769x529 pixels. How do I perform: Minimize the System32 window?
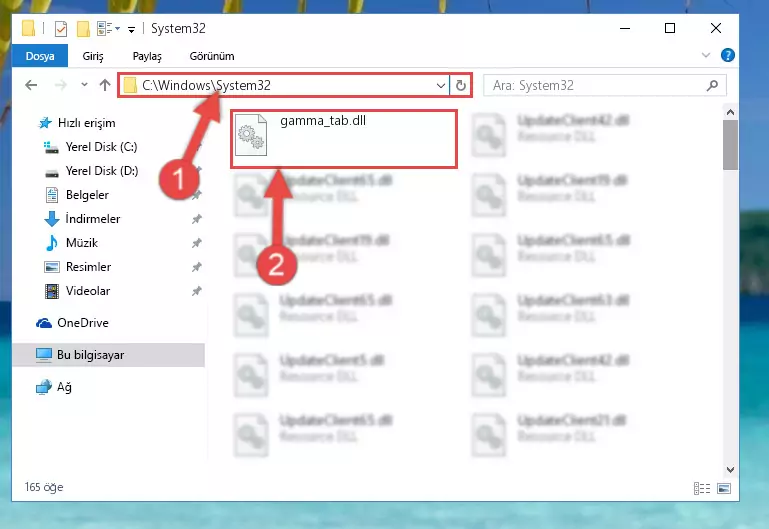(x=625, y=28)
